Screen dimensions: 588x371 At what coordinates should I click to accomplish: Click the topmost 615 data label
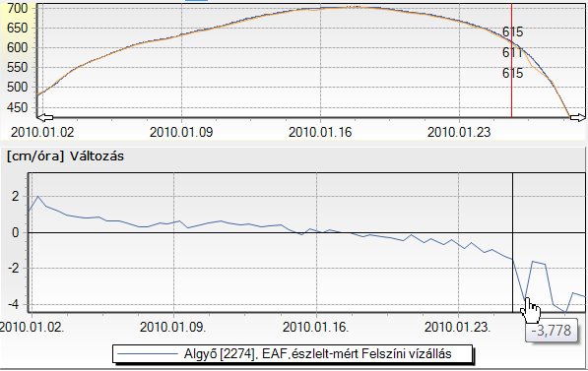point(512,31)
